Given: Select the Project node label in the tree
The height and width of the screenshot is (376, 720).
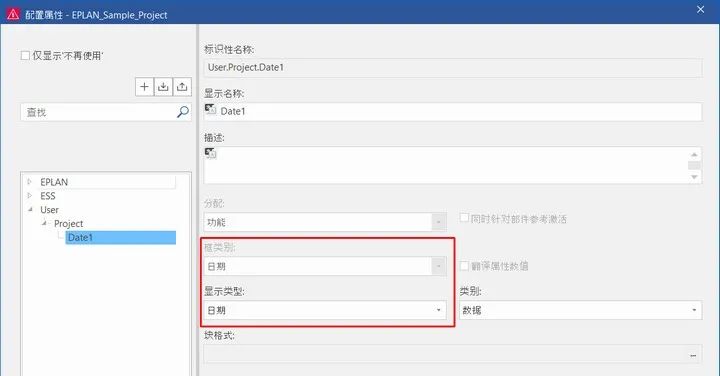Looking at the screenshot, I should (68, 224).
